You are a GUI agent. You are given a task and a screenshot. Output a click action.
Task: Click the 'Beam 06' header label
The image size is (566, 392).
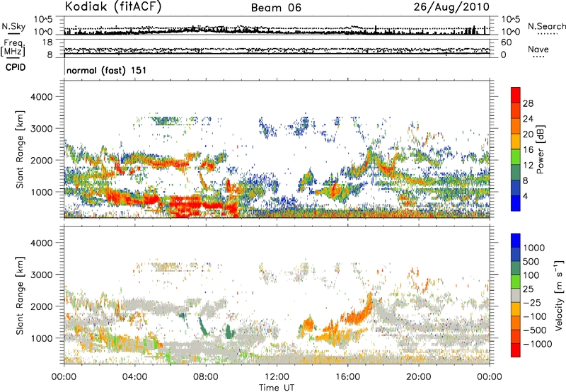point(276,8)
